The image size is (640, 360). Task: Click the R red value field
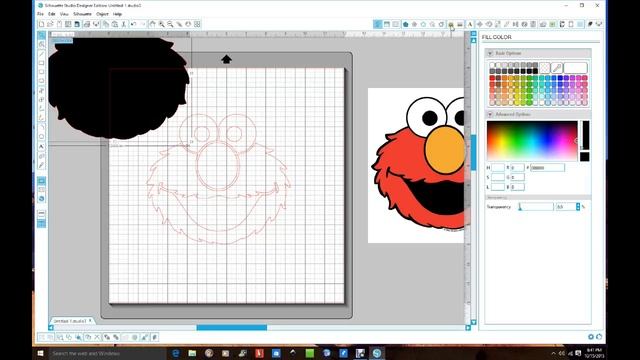click(x=517, y=168)
